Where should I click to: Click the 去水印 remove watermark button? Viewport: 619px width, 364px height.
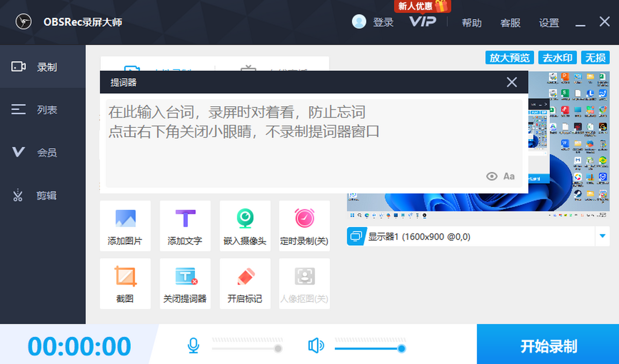coord(558,57)
